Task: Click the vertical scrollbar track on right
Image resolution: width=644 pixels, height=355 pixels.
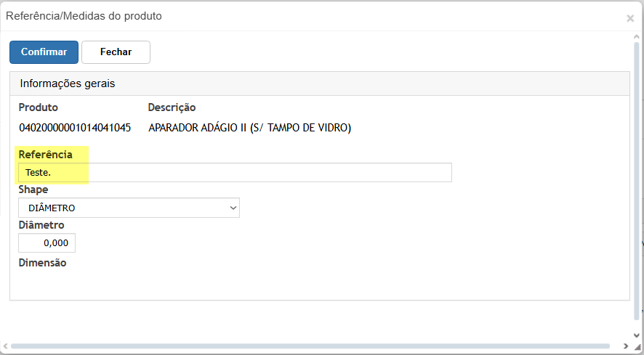Action: 638,181
